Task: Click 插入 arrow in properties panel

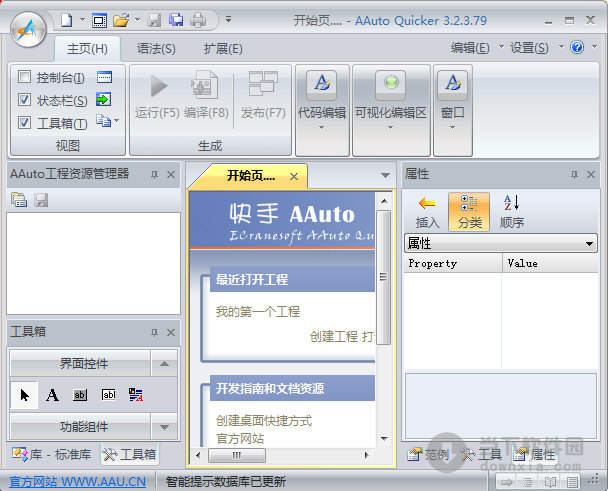Action: [x=427, y=212]
